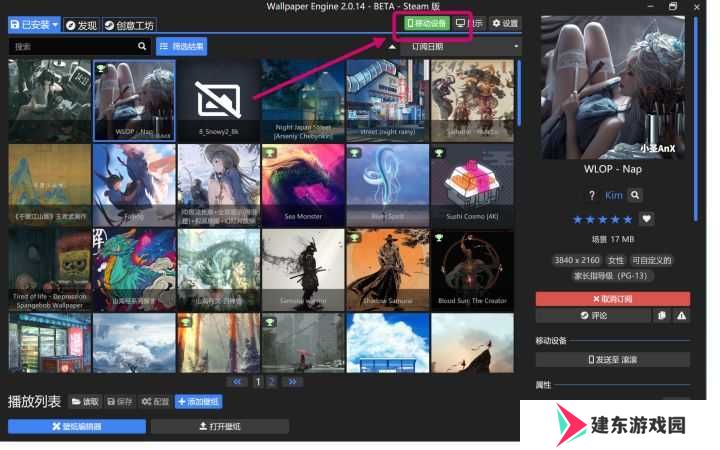Click playlist 读取 load folder button
Viewport: 720px width, 450px height.
tap(85, 402)
